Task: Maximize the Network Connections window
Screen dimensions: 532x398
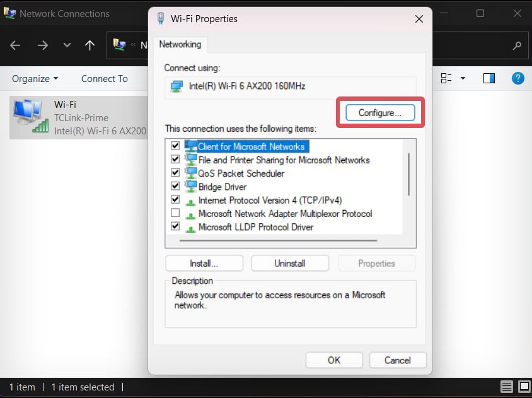Action: click(x=480, y=13)
